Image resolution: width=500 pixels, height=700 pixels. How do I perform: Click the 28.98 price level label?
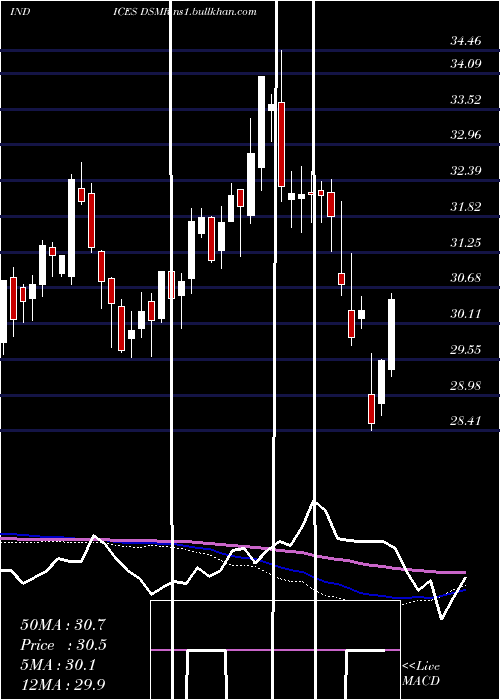tap(466, 385)
